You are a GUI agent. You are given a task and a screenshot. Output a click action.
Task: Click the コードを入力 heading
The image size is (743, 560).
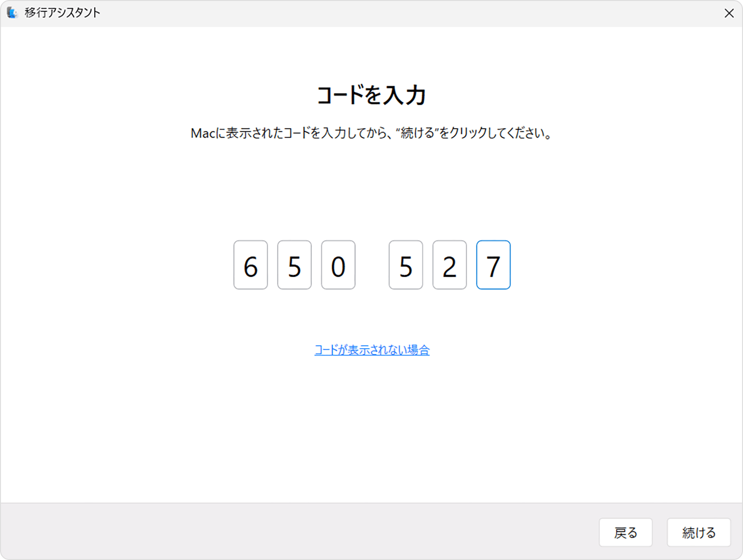pos(371,95)
